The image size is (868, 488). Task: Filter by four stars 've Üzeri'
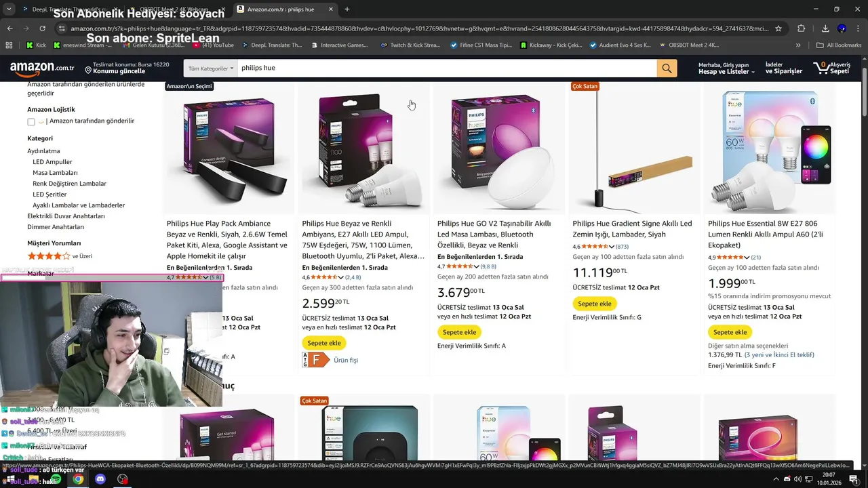[60, 256]
